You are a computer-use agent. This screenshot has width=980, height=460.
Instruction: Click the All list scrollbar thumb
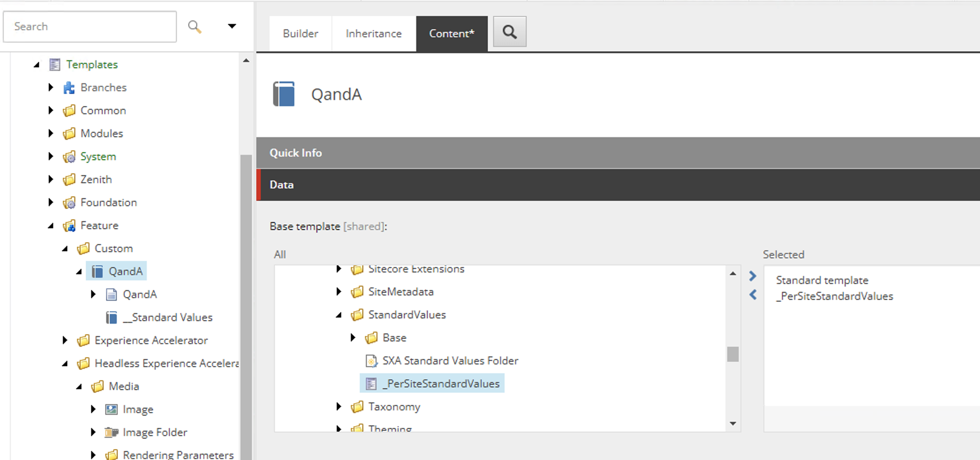click(x=733, y=354)
